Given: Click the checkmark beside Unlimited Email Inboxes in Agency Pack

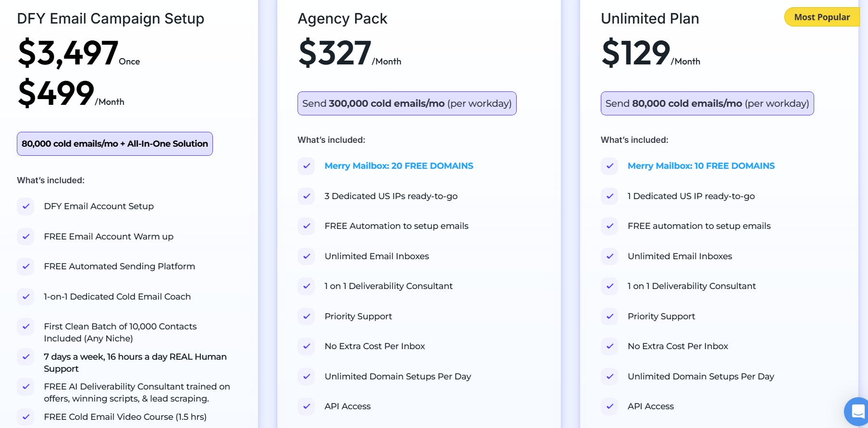Looking at the screenshot, I should point(306,256).
